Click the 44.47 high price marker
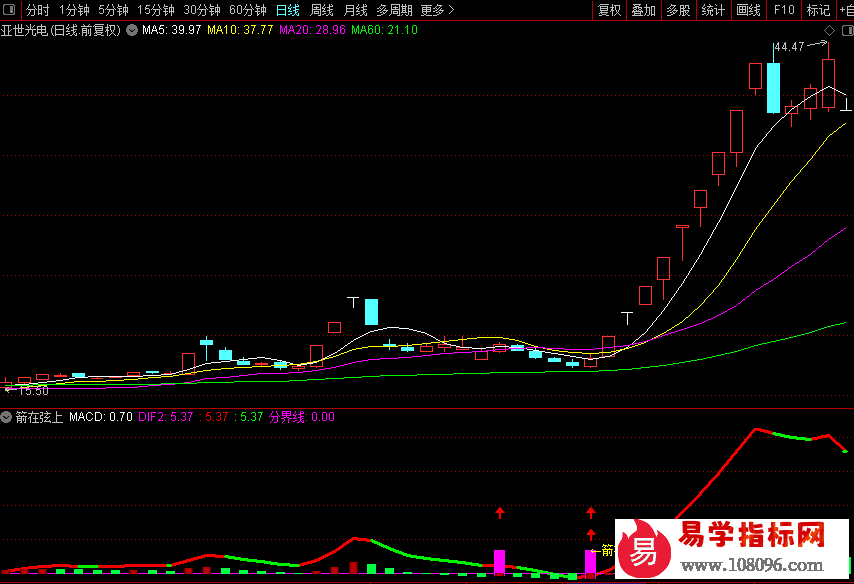The image size is (854, 584). tap(789, 47)
